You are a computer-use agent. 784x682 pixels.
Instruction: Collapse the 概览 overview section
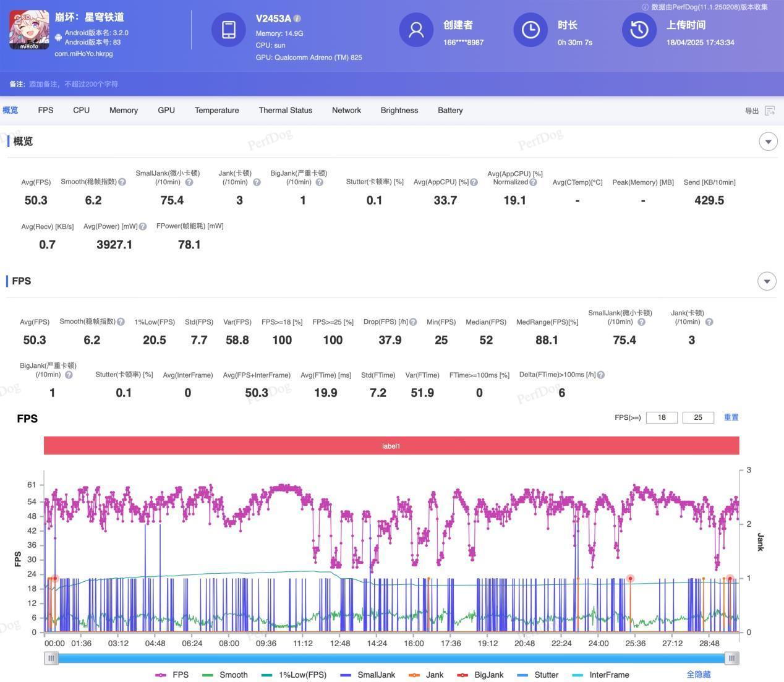coord(768,142)
